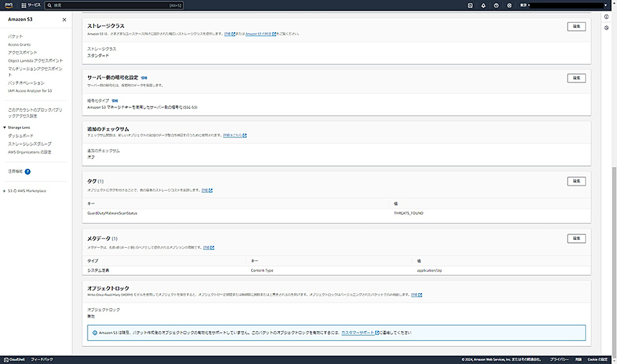617x364 pixels.
Task: Click the search field in top bar
Action: tap(114, 5)
